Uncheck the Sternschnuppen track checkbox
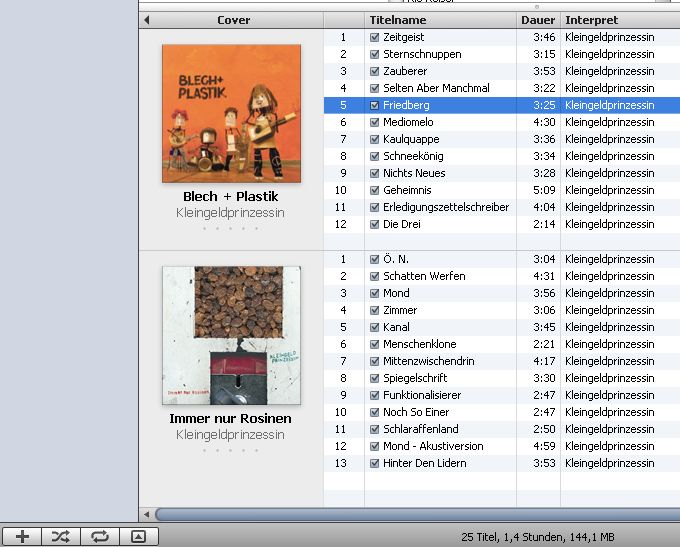680x547 pixels. click(x=375, y=54)
